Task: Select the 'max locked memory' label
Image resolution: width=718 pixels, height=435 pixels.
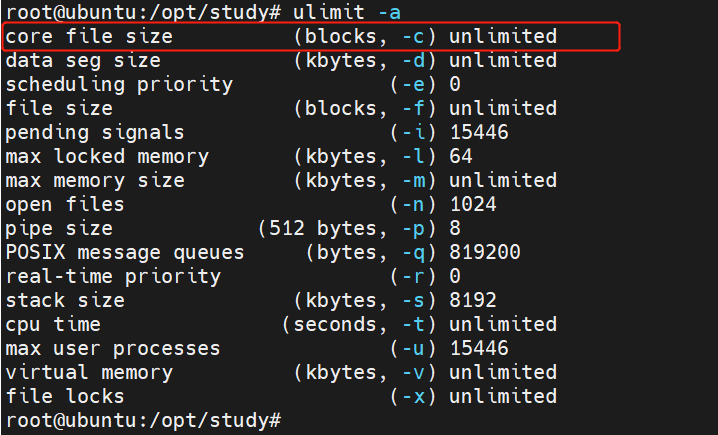Action: 107,157
